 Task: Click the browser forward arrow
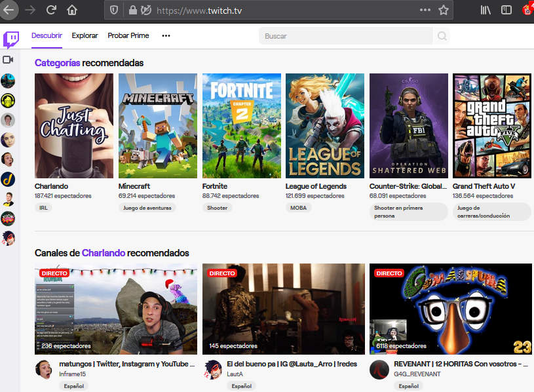30,10
